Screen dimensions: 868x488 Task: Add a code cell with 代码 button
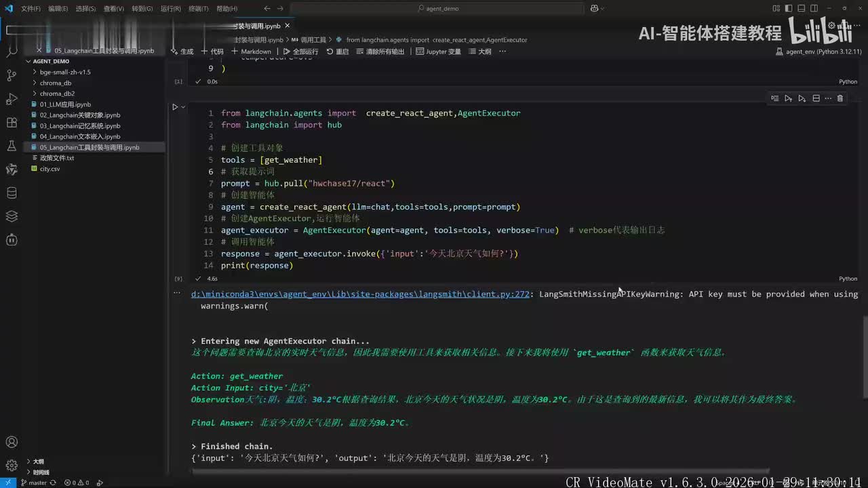coord(212,52)
